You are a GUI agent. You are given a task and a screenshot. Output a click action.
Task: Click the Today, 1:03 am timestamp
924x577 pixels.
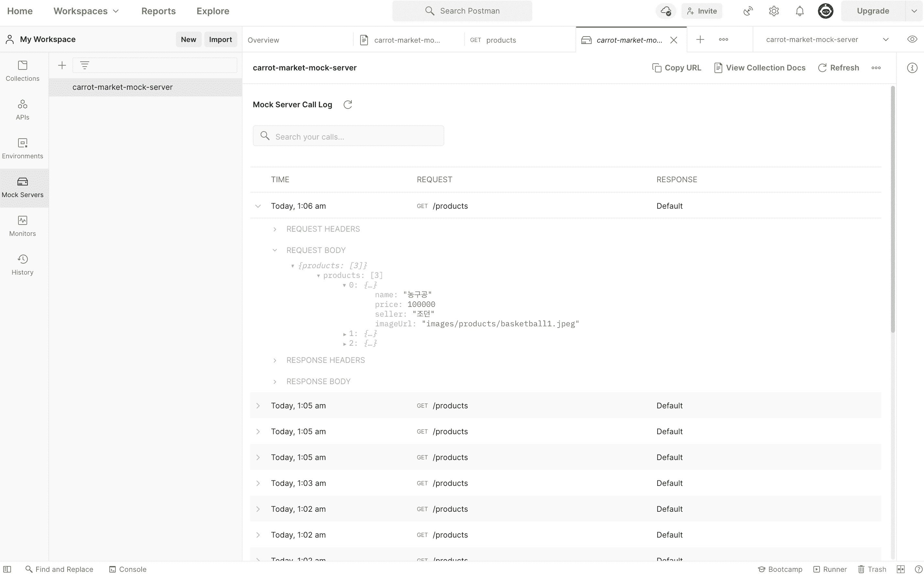click(x=299, y=483)
